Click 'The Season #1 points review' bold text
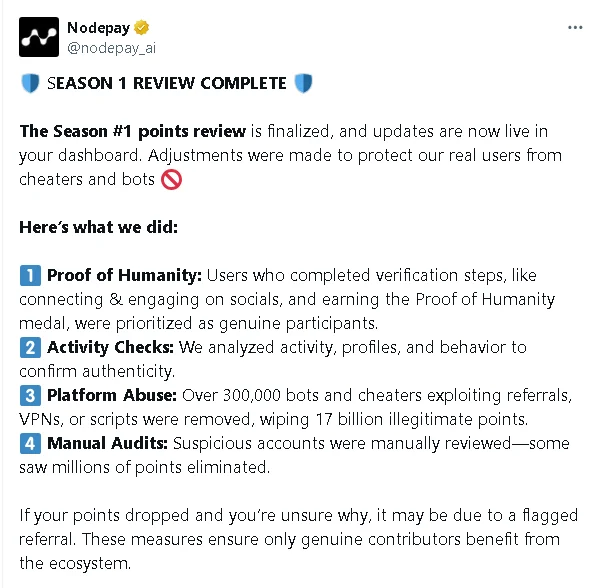The width and height of the screenshot is (599, 588). 133,131
